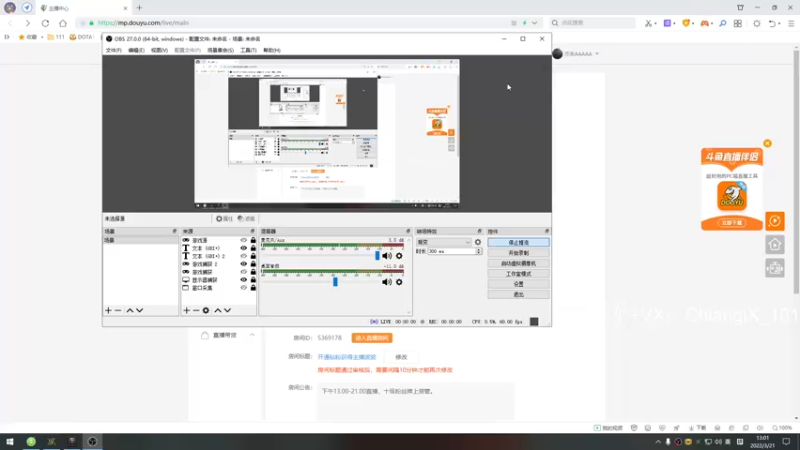This screenshot has width=800, height=450.
Task: Close the Douyu companion ad popup
Action: 767,143
